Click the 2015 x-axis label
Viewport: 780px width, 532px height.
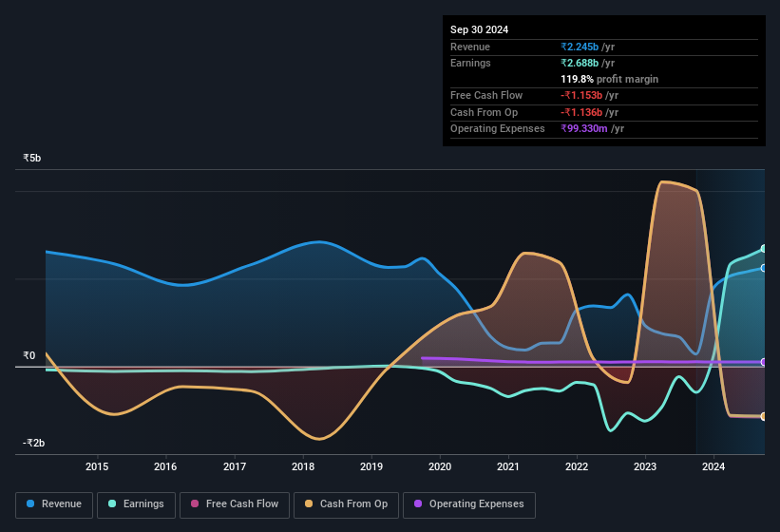[97, 466]
